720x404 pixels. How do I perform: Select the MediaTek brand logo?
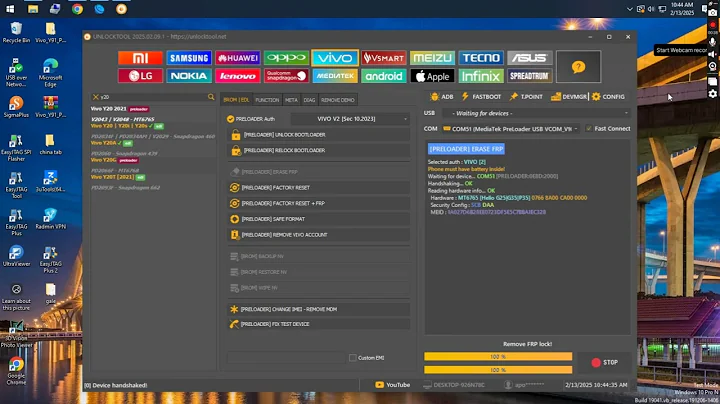[335, 76]
